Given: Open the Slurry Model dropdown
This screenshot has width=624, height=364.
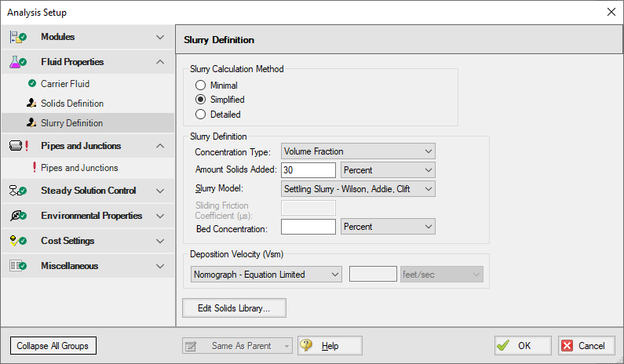Looking at the screenshot, I should pyautogui.click(x=358, y=189).
